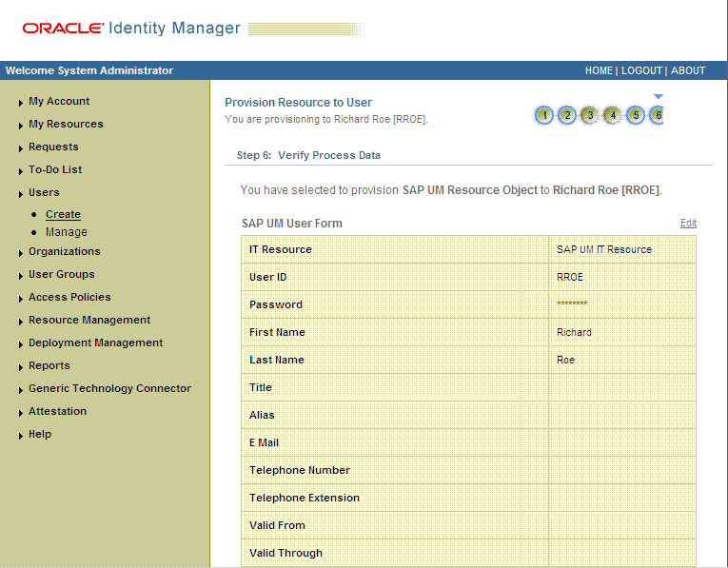Open the Attestation menu
The height and width of the screenshot is (568, 728).
click(x=57, y=411)
